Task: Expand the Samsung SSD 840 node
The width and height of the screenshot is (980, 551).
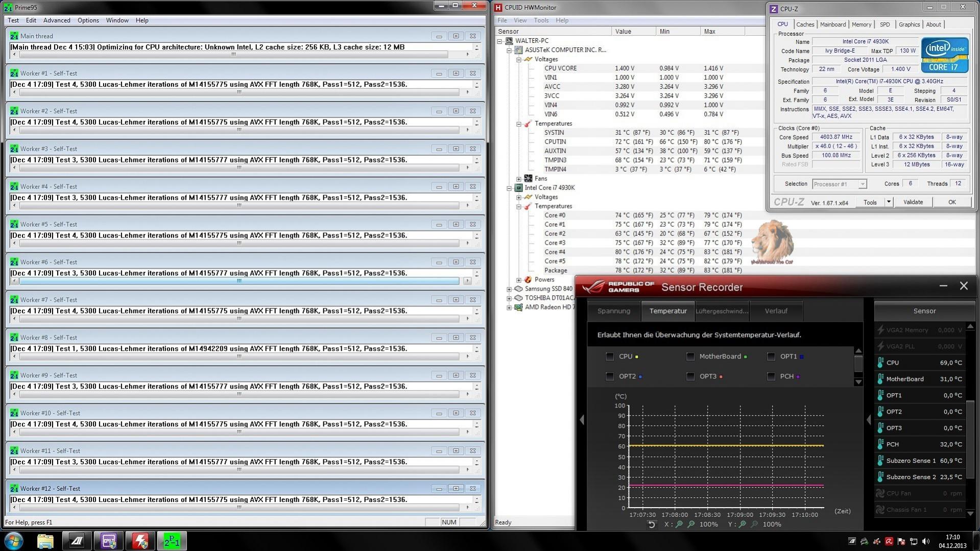Action: click(509, 289)
